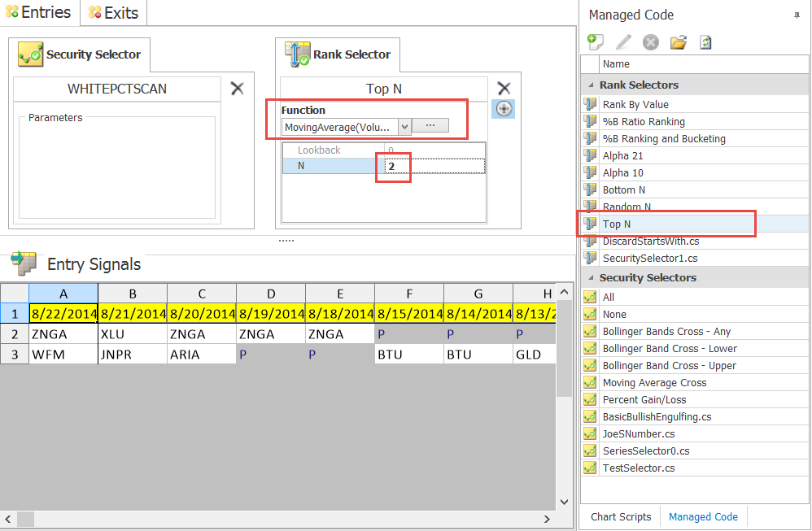The image size is (812, 531).
Task: Click the ellipsis button next to Function
Action: coord(430,125)
